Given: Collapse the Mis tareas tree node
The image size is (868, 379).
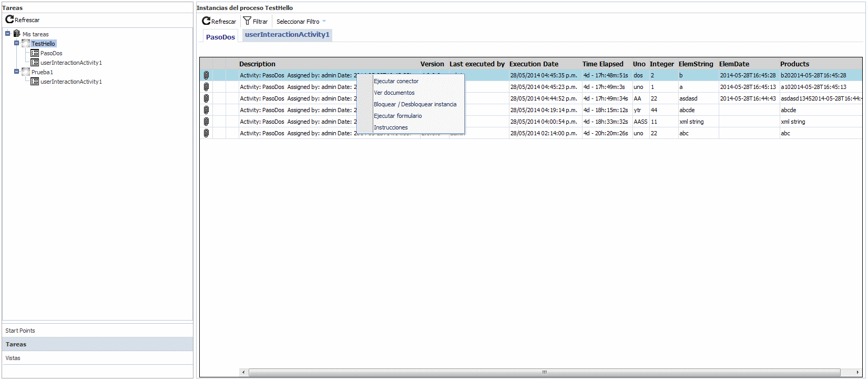Looking at the screenshot, I should click(8, 34).
